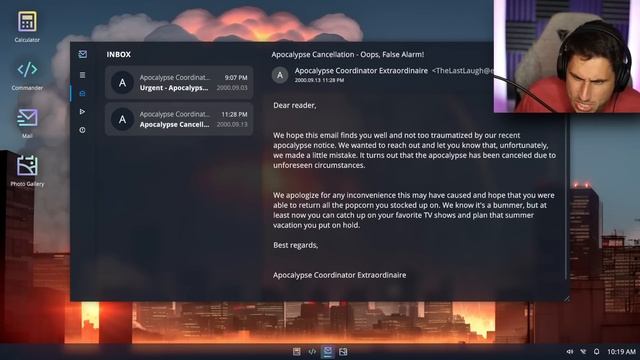
Task: Click the hamburger menu icon in mail sidebar
Action: [x=82, y=75]
